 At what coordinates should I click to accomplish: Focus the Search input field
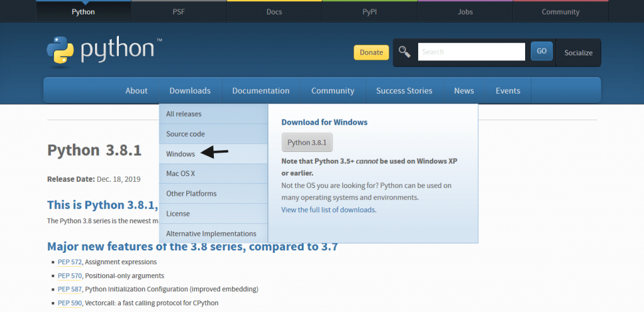[x=472, y=52]
